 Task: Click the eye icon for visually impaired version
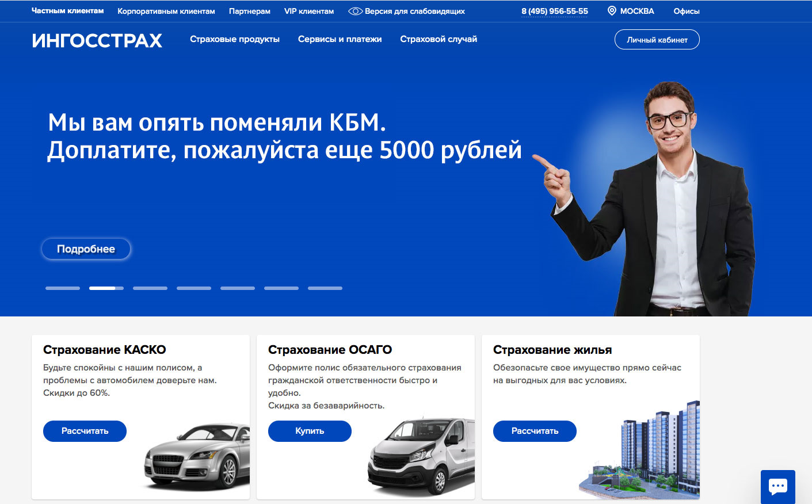[x=355, y=11]
